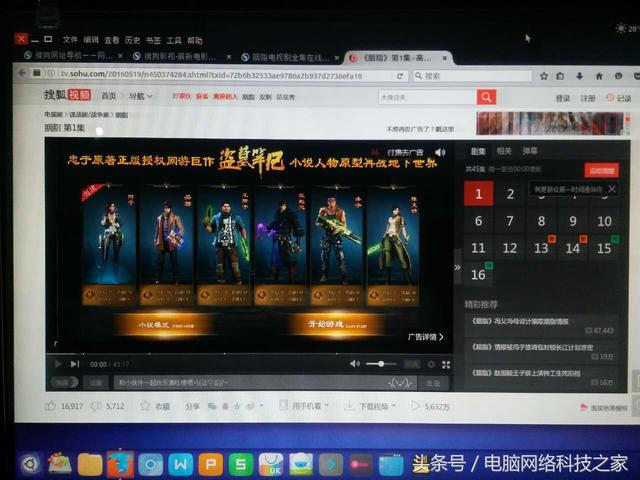Click the 小说模式 game ad button

pos(166,325)
